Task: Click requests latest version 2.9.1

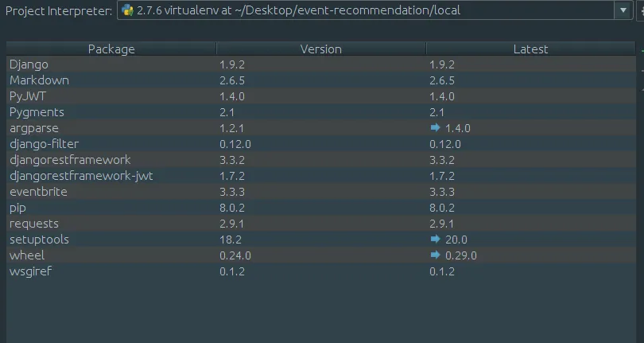Action: tap(441, 224)
